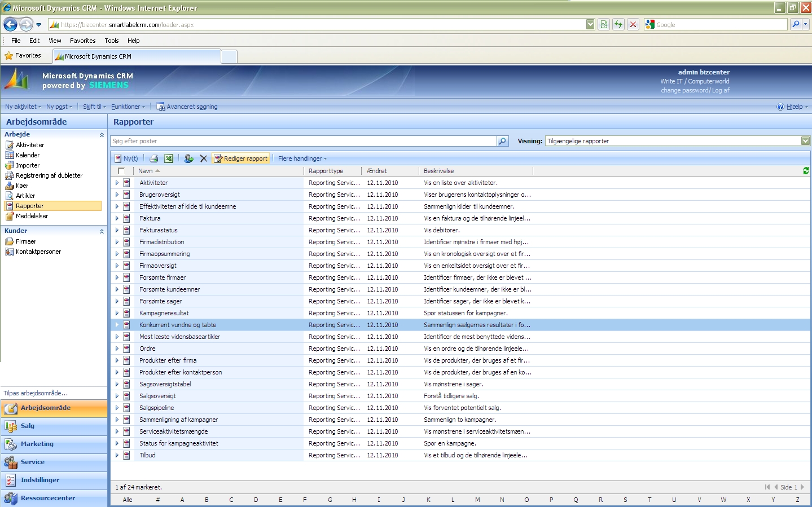Screen dimensions: 812x507
Task: Refresh the report list with the green icon
Action: [x=805, y=170]
